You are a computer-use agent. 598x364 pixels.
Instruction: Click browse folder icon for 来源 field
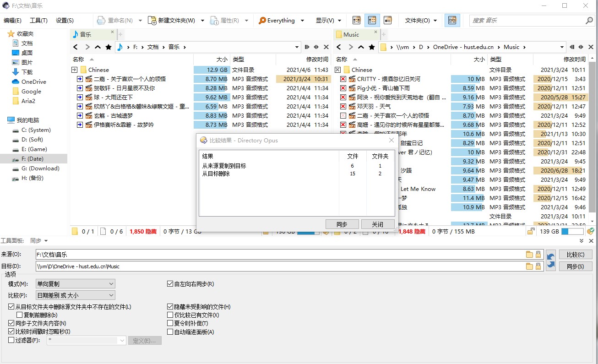529,255
